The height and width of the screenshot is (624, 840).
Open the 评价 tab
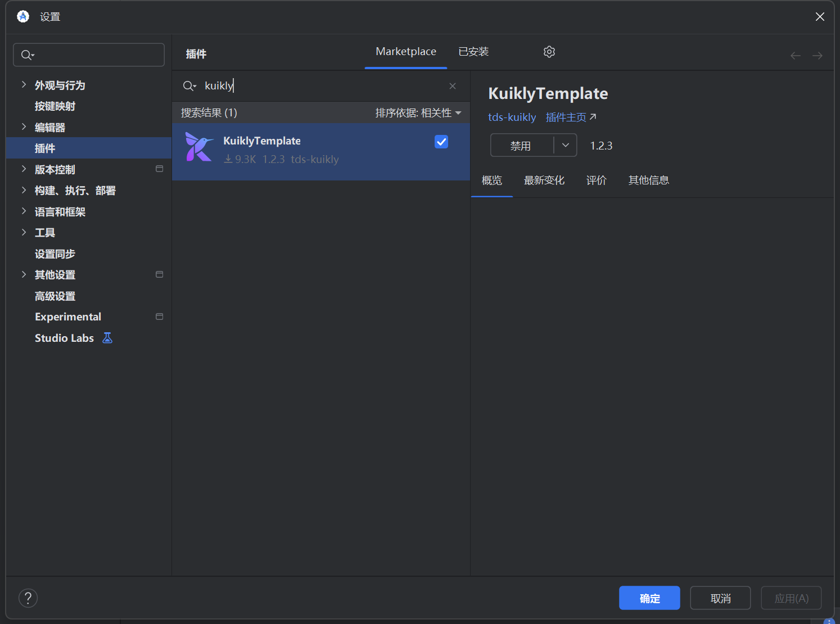(597, 180)
